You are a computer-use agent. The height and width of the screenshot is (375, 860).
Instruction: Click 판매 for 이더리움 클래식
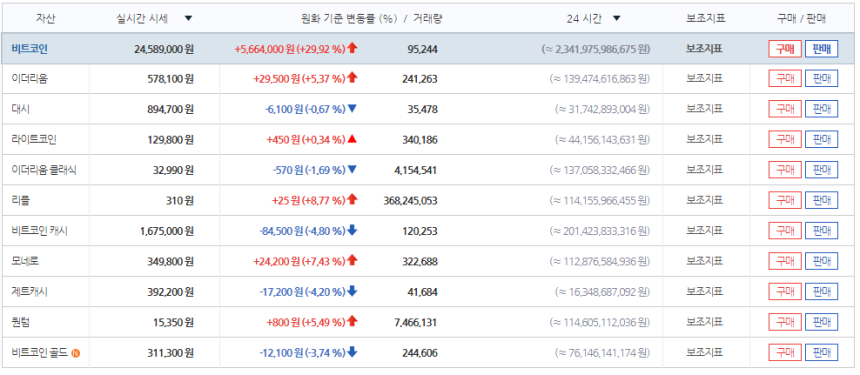(822, 170)
